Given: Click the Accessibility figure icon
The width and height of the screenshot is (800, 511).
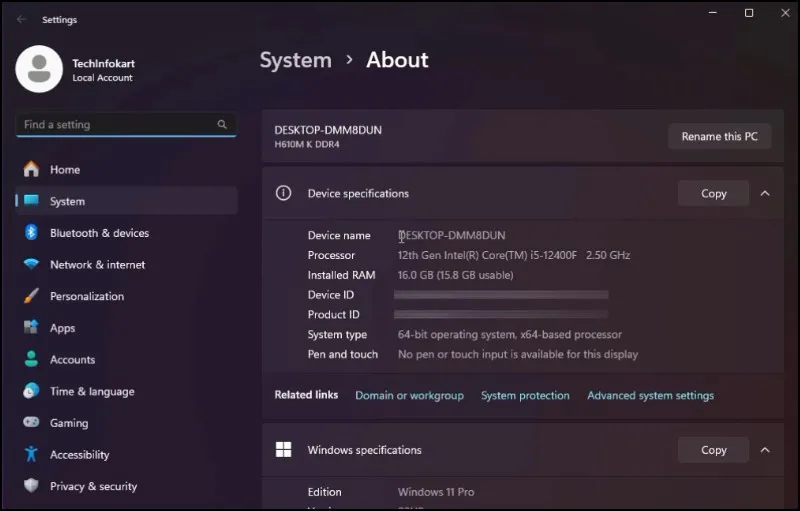Looking at the screenshot, I should [31, 454].
